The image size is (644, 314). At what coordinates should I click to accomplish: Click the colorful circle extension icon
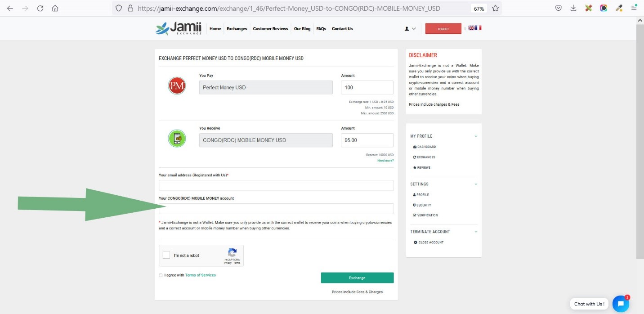click(x=604, y=8)
